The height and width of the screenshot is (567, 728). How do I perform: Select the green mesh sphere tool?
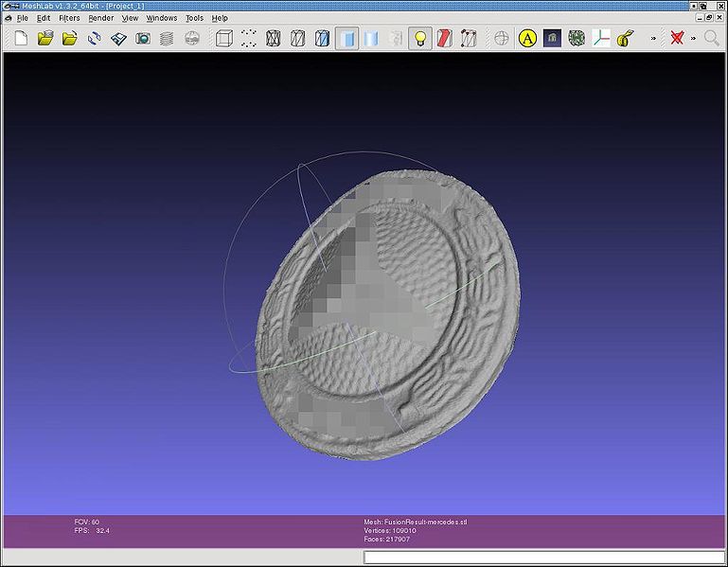[x=577, y=38]
